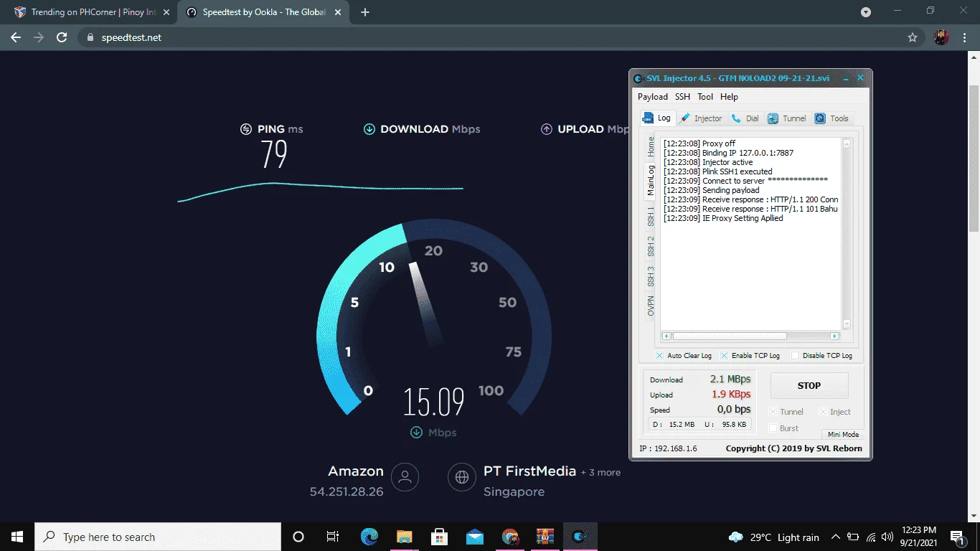The image size is (980, 551).
Task: Click the log horizontal scrollbar thumb
Action: (729, 336)
